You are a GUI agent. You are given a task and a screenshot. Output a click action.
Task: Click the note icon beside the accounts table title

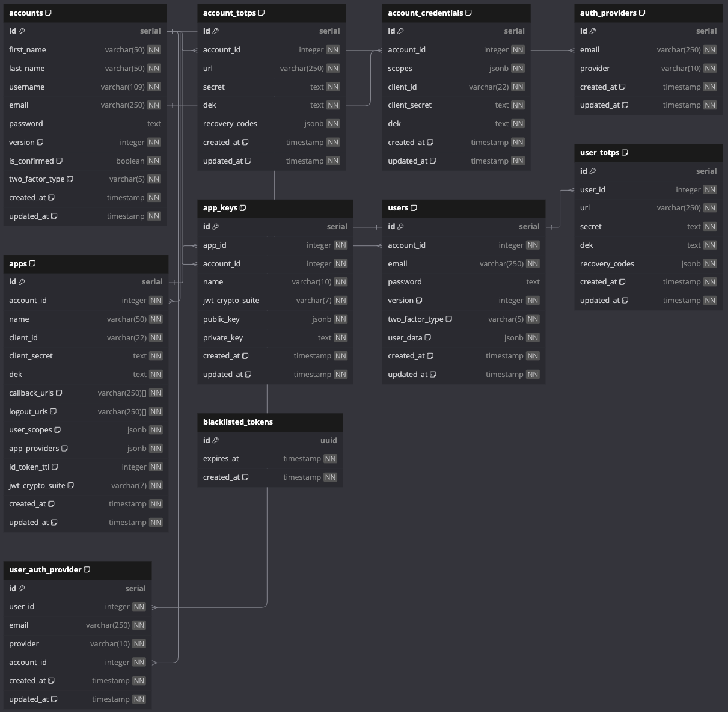click(x=49, y=13)
